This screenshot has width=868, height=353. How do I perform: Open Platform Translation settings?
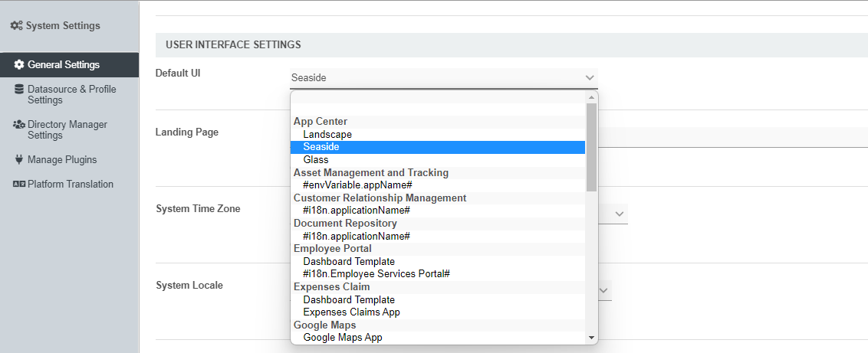[x=70, y=185]
